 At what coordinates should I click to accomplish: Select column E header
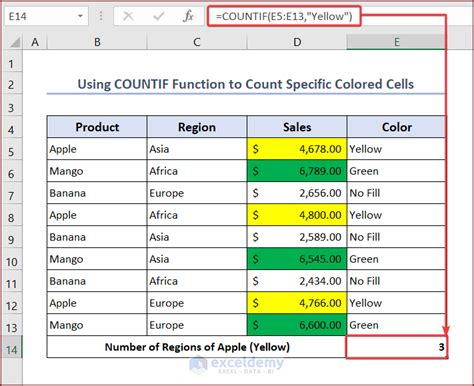[x=396, y=42]
